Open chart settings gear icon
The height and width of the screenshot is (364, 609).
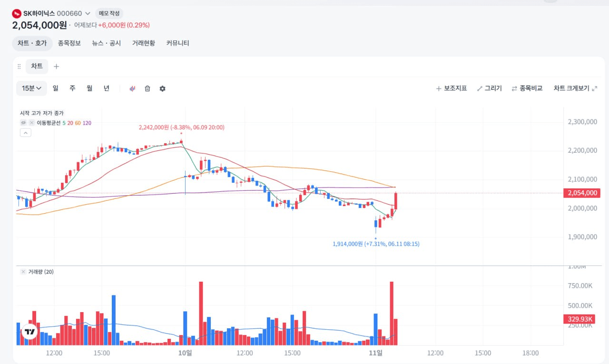162,89
